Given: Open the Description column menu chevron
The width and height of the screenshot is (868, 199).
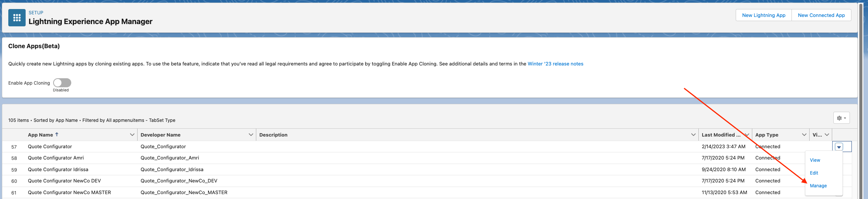Looking at the screenshot, I should 693,135.
